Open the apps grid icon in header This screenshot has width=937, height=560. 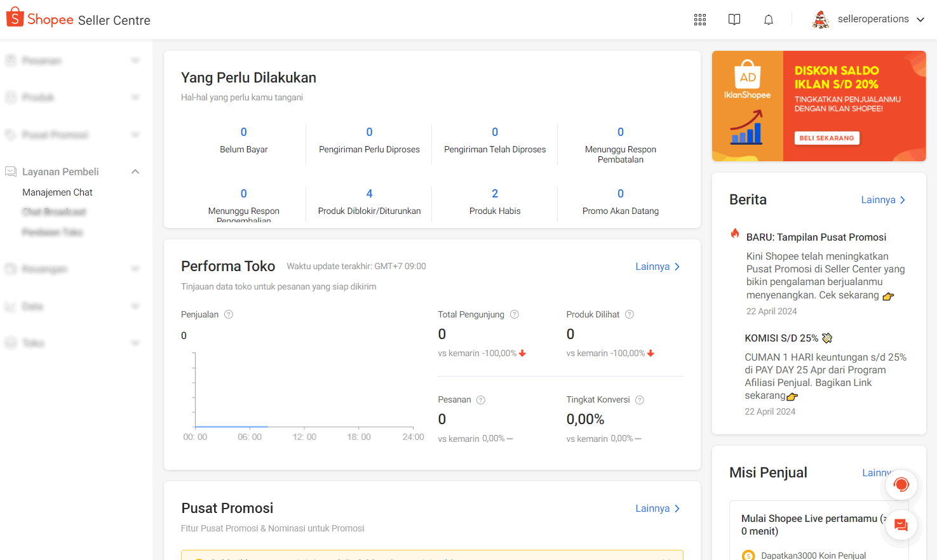click(700, 20)
